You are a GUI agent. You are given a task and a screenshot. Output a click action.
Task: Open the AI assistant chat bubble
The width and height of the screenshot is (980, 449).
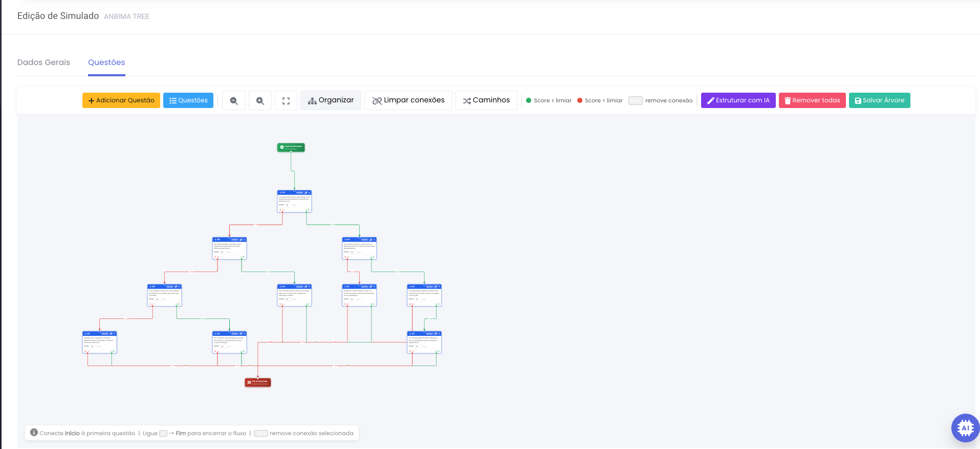point(965,428)
